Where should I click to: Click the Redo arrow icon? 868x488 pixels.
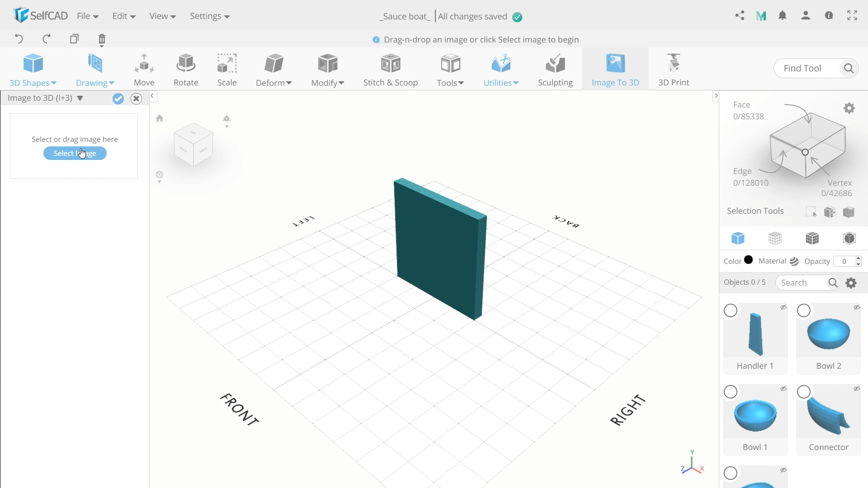[46, 39]
